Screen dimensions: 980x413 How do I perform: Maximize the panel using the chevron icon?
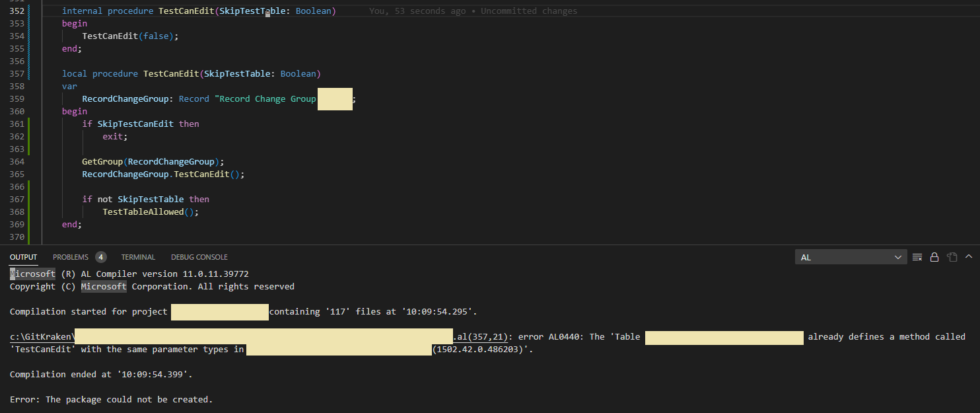pos(969,257)
